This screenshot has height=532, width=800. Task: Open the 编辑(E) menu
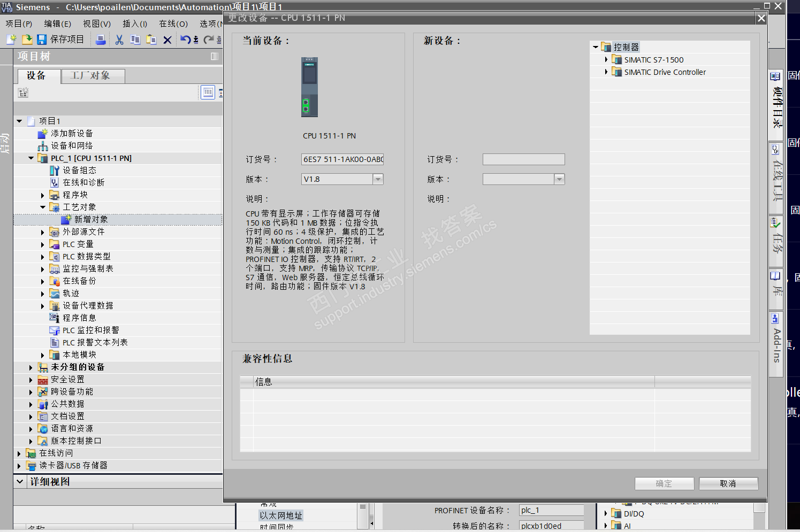[57, 24]
